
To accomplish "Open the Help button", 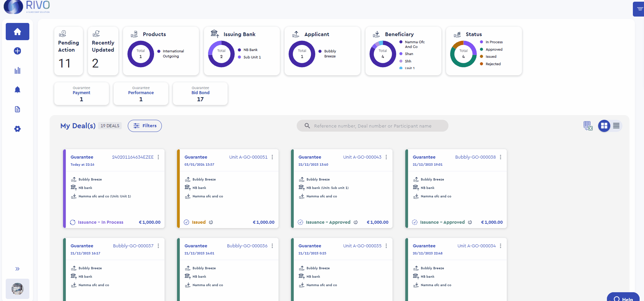I will pos(623,298).
